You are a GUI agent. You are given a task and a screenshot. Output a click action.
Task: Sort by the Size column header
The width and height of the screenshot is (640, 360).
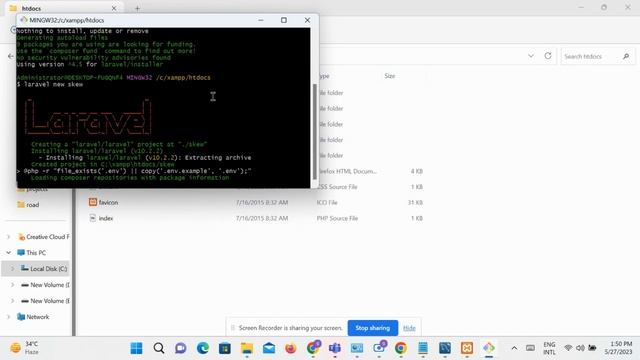(x=390, y=76)
